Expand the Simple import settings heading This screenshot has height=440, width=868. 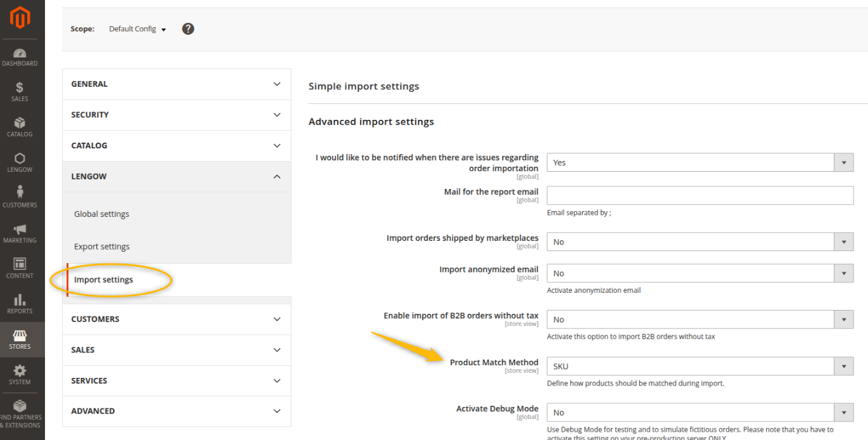[364, 86]
